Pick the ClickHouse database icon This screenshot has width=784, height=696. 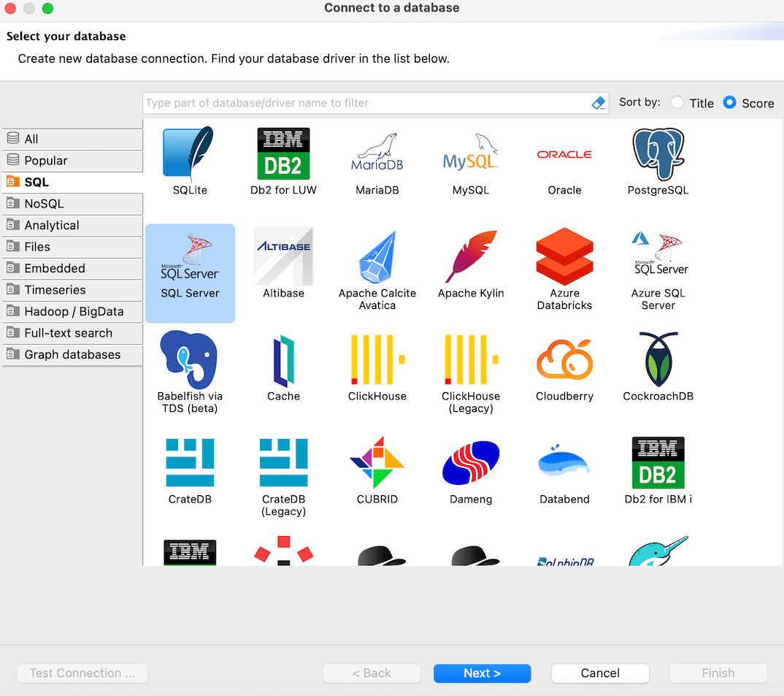[377, 361]
